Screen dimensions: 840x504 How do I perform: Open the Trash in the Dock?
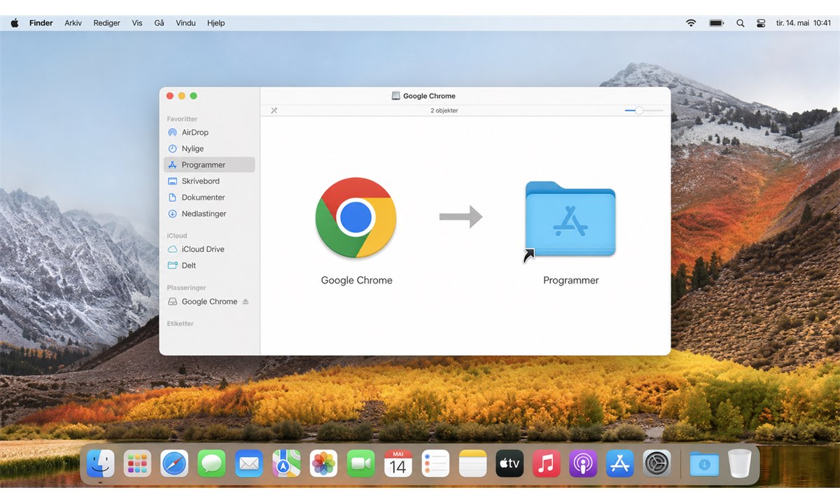click(x=739, y=463)
